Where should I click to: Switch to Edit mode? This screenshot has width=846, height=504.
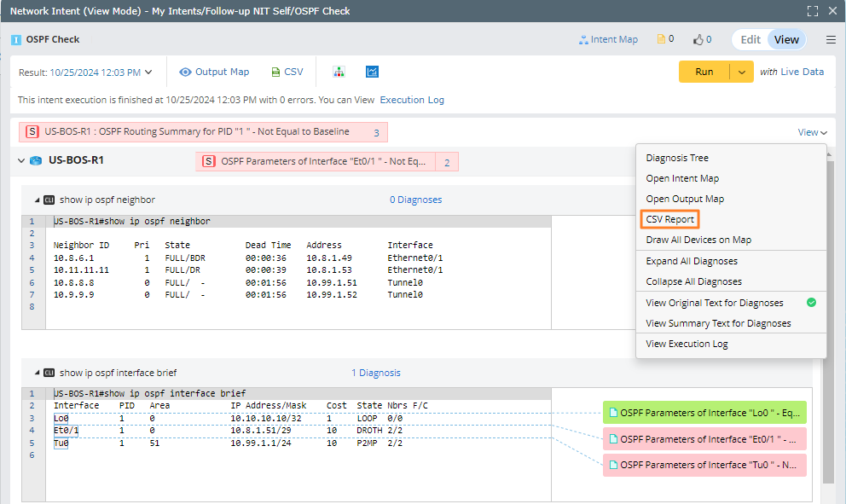coord(750,39)
